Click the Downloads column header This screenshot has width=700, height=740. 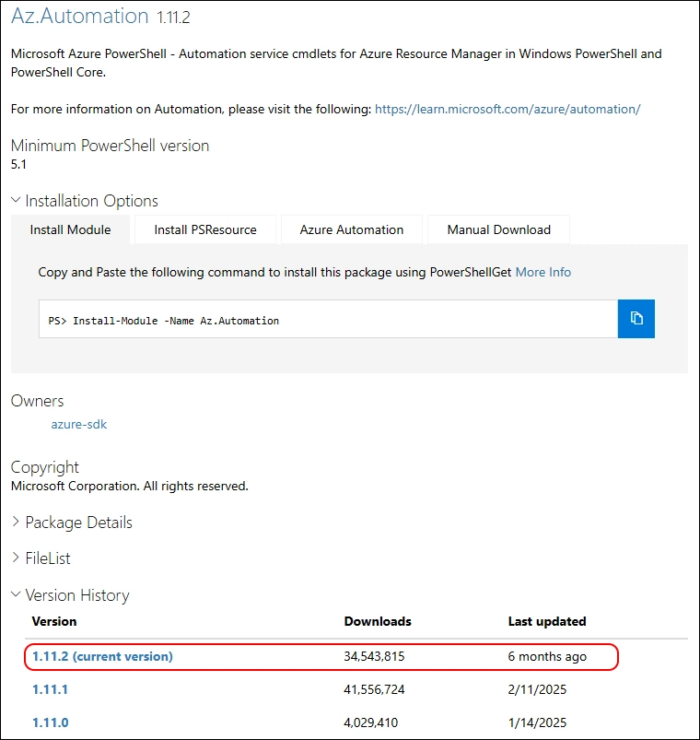pyautogui.click(x=378, y=621)
